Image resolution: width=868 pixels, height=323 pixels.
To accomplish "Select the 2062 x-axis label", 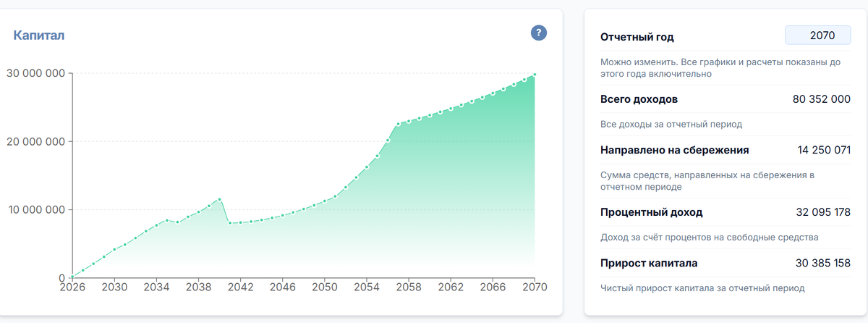I will (x=451, y=287).
